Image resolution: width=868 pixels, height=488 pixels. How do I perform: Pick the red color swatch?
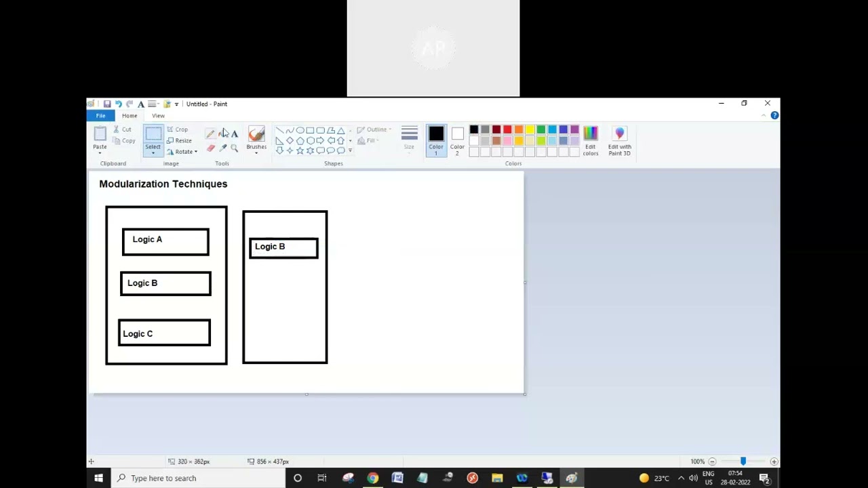click(507, 129)
